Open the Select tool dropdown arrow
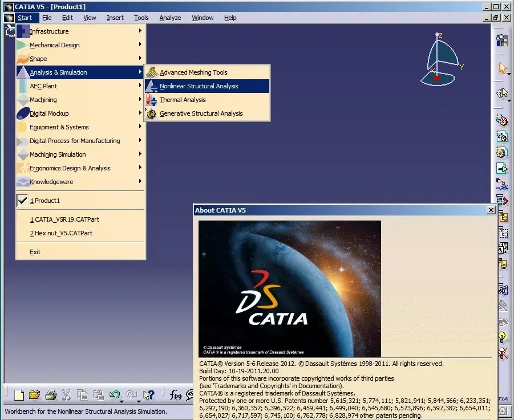 point(509,74)
